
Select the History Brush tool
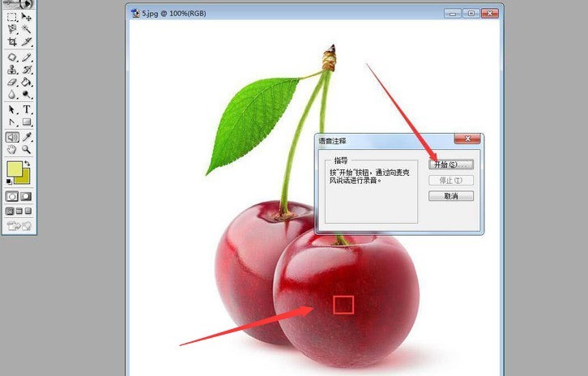point(26,70)
